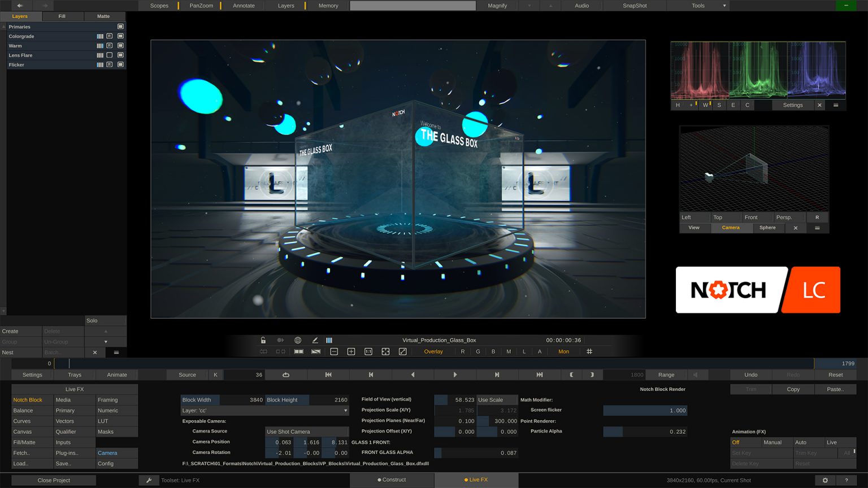Click the loop playback icon in transport controls
The width and height of the screenshot is (868, 488).
pyautogui.click(x=285, y=374)
